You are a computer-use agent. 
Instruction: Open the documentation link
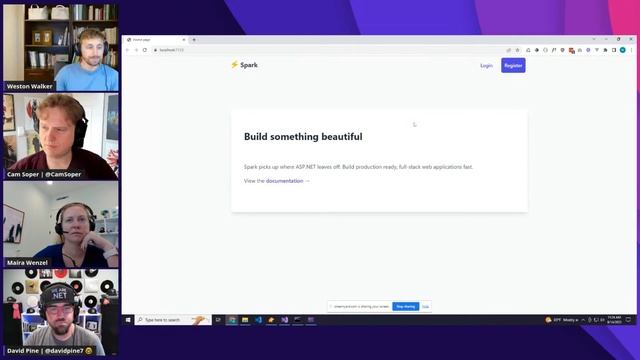click(284, 181)
